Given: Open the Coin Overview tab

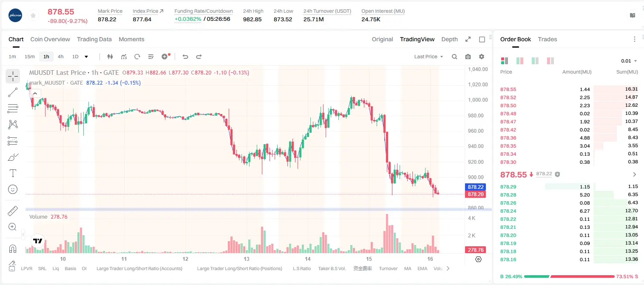Looking at the screenshot, I should [50, 39].
